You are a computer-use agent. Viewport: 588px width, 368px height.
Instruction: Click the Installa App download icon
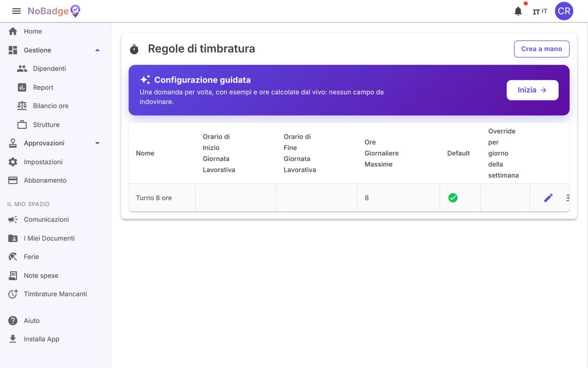coord(13,339)
